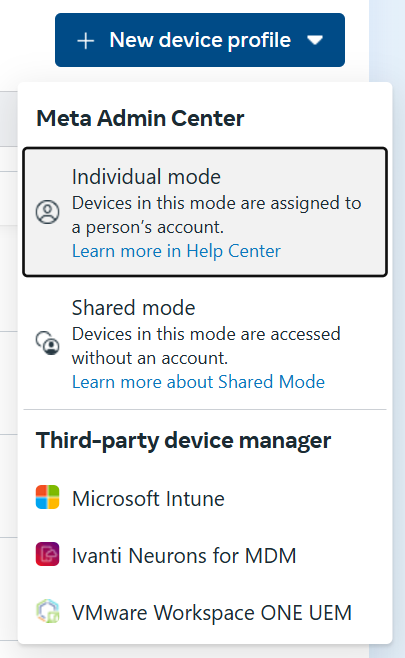Click Shared mode description text
The height and width of the screenshot is (658, 405).
point(206,346)
